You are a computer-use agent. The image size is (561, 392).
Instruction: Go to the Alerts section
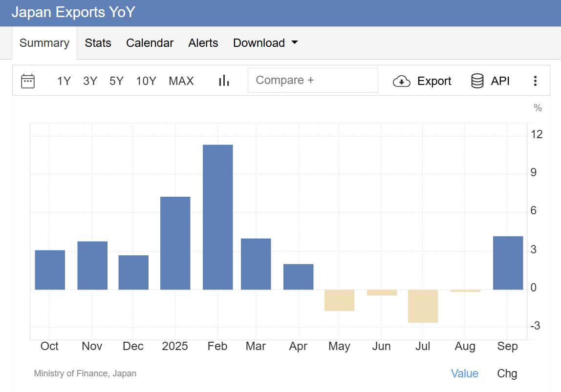point(203,43)
